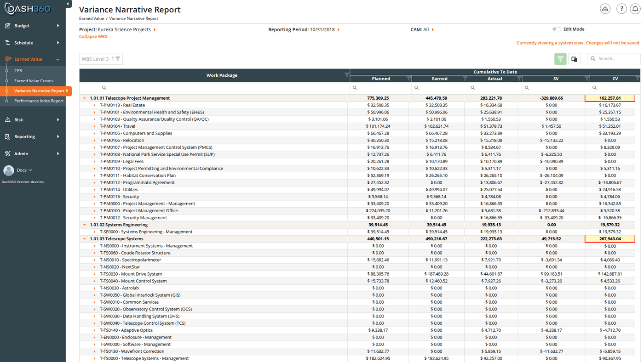
Task: Click the SV column filter icon
Action: click(586, 79)
